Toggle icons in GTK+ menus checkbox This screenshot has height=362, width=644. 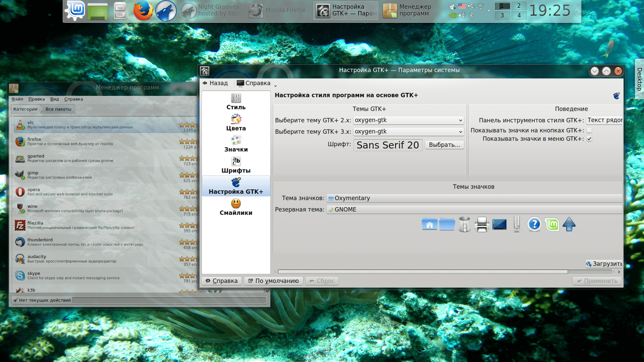589,139
